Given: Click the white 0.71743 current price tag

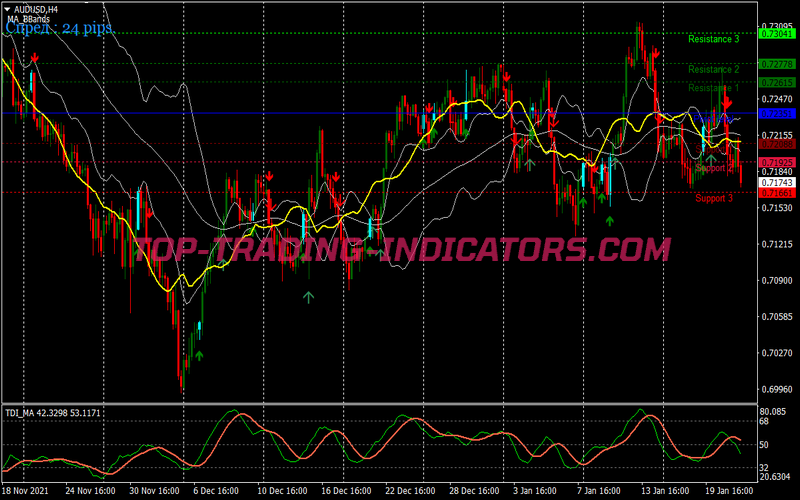Looking at the screenshot, I should pos(777,183).
